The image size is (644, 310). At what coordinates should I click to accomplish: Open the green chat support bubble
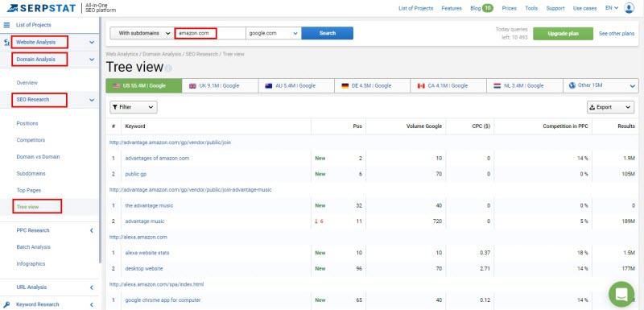(621, 294)
